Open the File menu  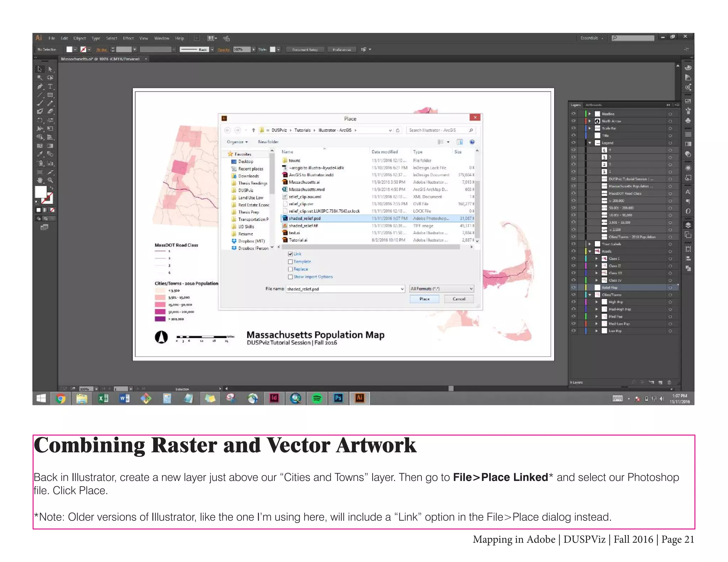[52, 38]
